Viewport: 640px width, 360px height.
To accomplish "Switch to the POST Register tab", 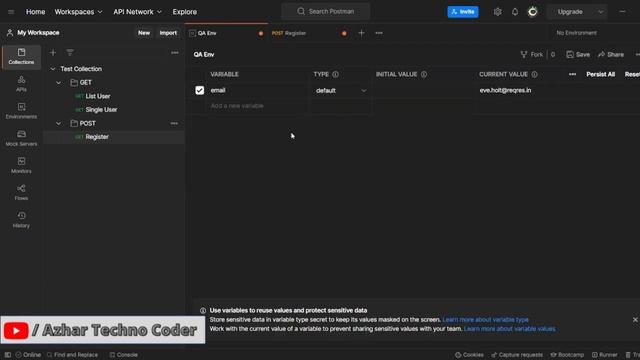I will tap(309, 33).
